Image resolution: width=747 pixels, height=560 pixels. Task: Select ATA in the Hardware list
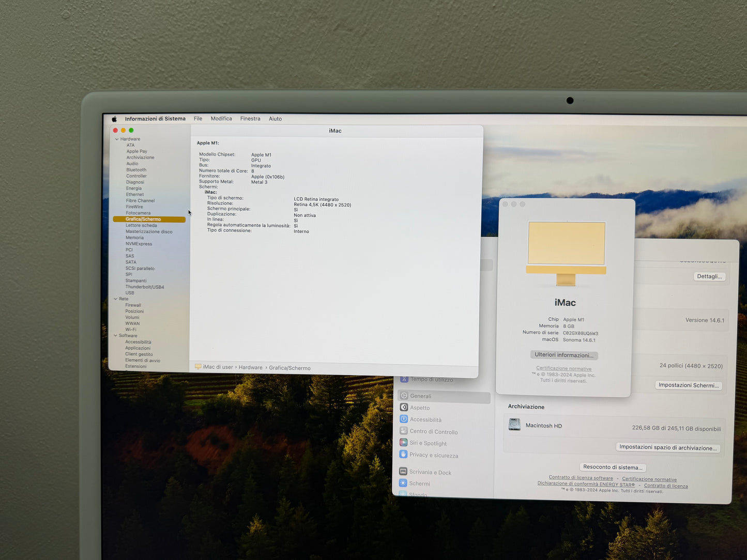pos(130,145)
